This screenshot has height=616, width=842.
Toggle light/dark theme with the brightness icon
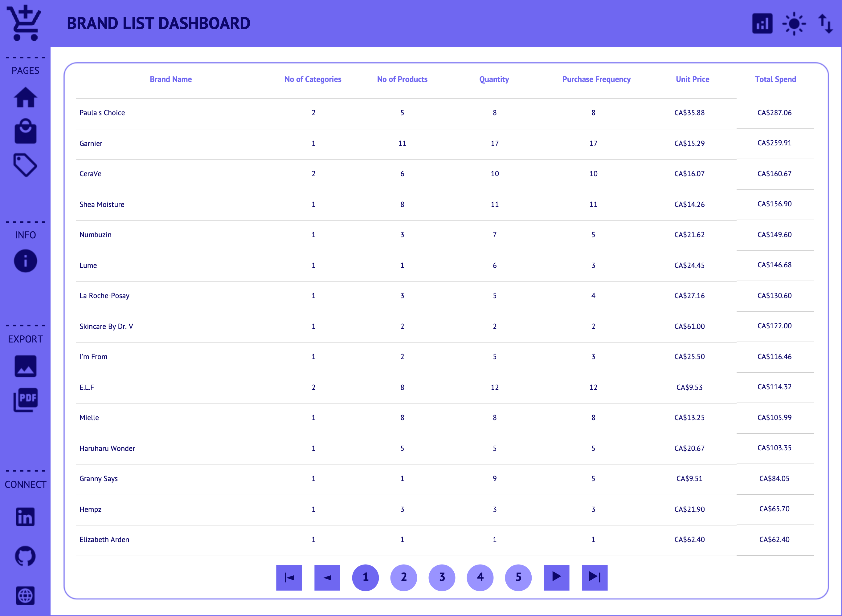click(x=794, y=23)
